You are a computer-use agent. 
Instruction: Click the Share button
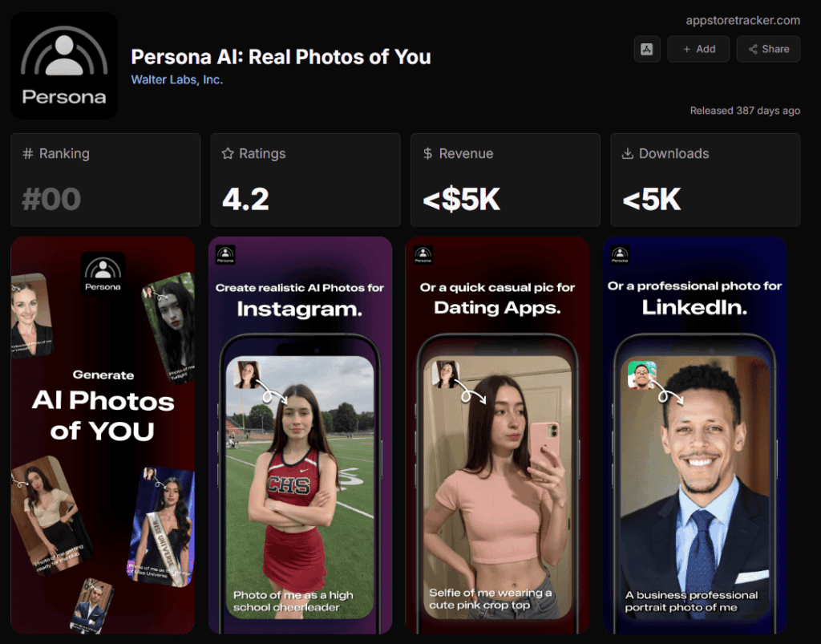(768, 49)
